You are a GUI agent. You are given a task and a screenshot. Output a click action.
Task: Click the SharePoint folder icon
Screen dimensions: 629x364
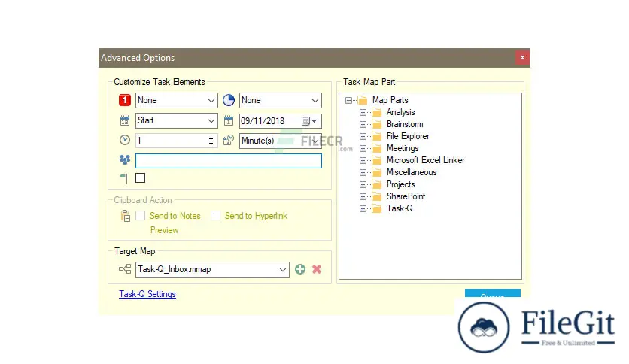(377, 196)
